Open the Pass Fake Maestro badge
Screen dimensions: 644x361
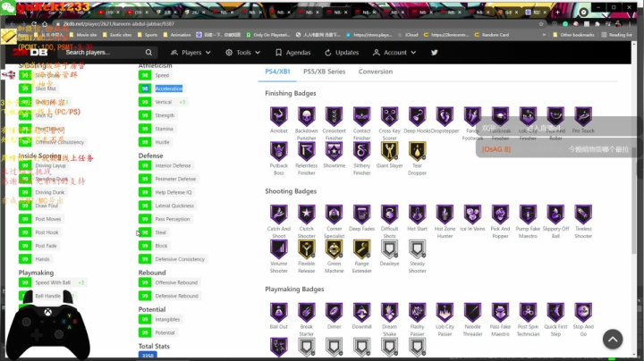click(500, 312)
